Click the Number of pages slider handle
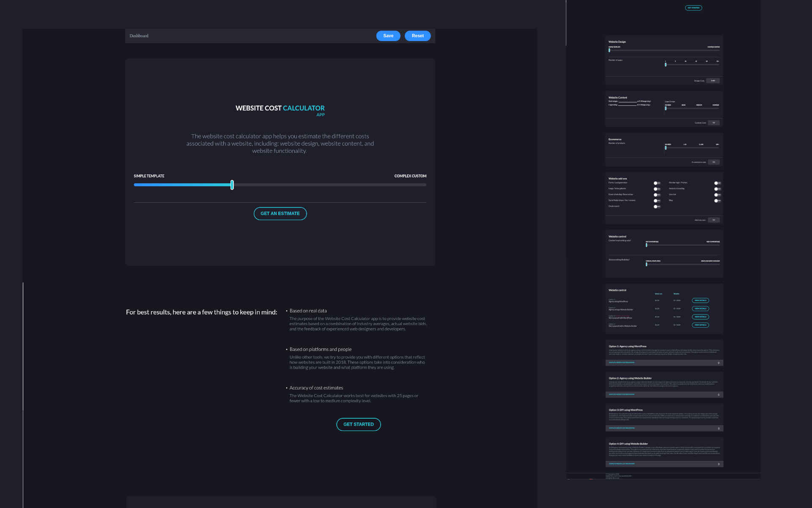 [665, 65]
